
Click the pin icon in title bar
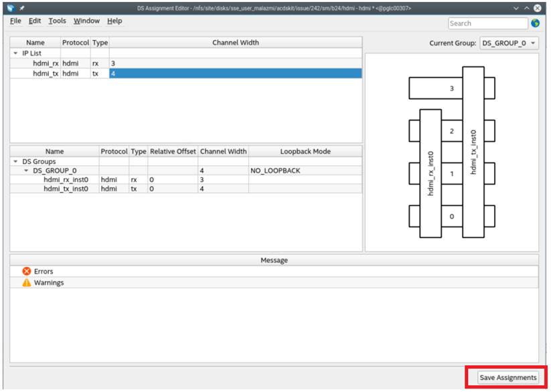[x=22, y=8]
